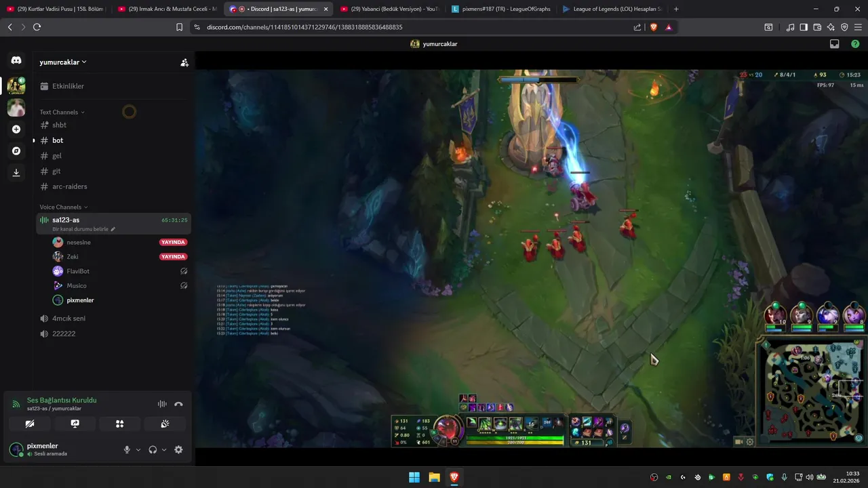The image size is (868, 488).
Task: Disconnect from voice with the hang-up icon
Action: click(x=178, y=404)
